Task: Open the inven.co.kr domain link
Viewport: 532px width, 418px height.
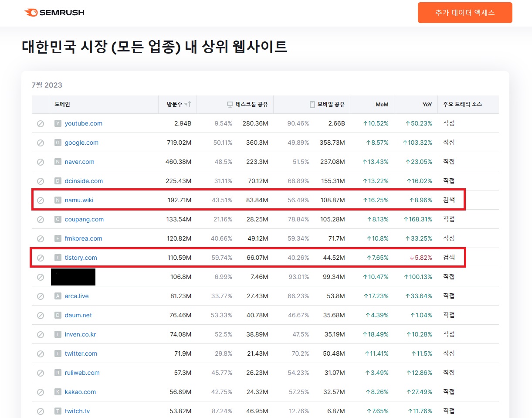Action: tap(81, 334)
